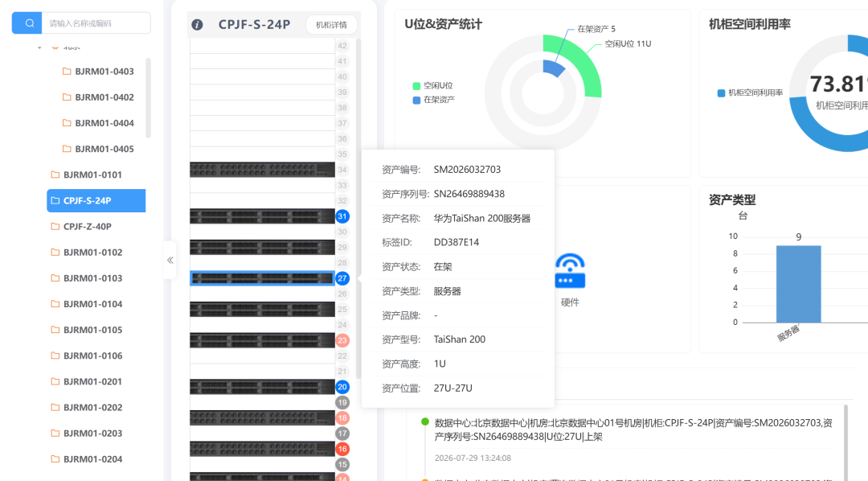Click the hardware router icon
Viewport: 868px width, 481px height.
coord(570,271)
